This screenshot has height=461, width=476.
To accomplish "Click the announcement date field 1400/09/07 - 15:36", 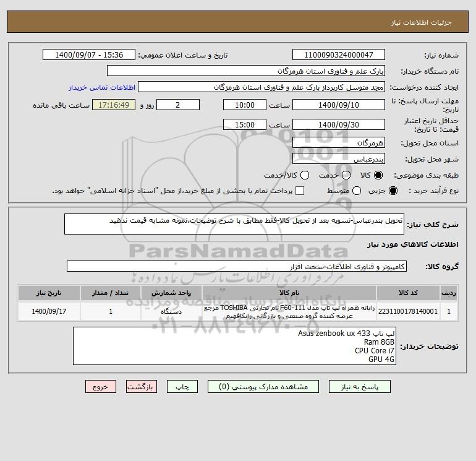I will 89,54.
